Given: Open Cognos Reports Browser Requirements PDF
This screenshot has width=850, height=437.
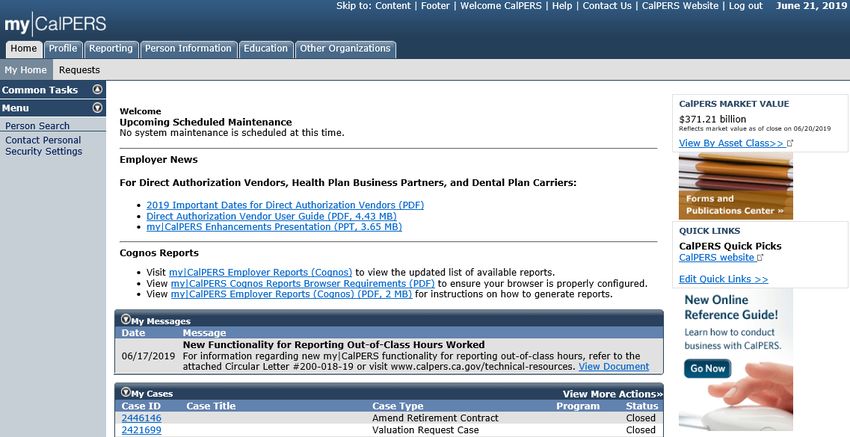Looking at the screenshot, I should pyautogui.click(x=302, y=284).
